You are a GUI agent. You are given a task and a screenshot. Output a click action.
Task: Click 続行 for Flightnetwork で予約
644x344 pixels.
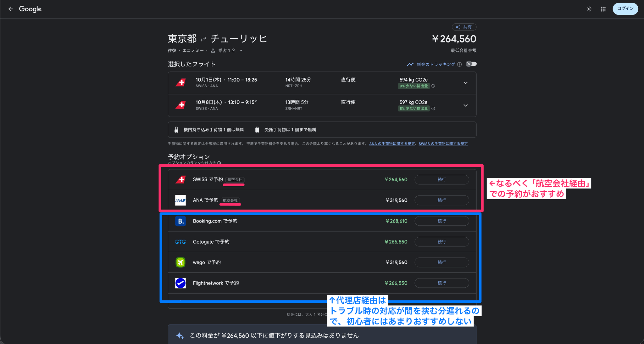(441, 283)
